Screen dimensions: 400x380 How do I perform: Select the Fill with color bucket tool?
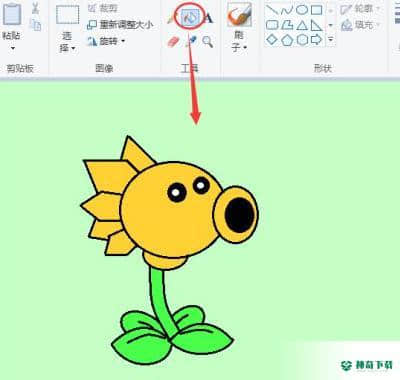190,17
